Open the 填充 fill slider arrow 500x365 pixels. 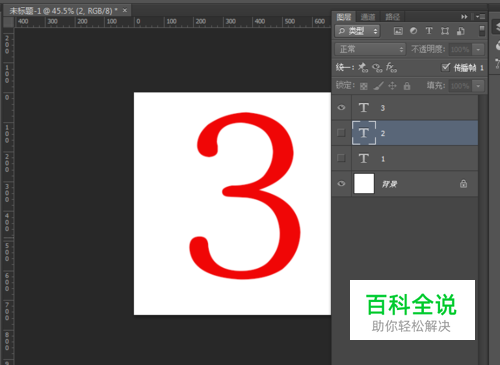point(478,86)
